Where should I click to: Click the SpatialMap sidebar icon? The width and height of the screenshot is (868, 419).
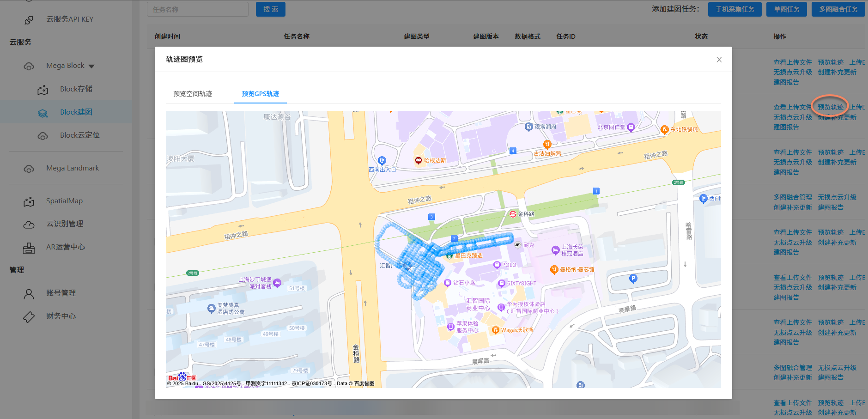click(x=29, y=201)
